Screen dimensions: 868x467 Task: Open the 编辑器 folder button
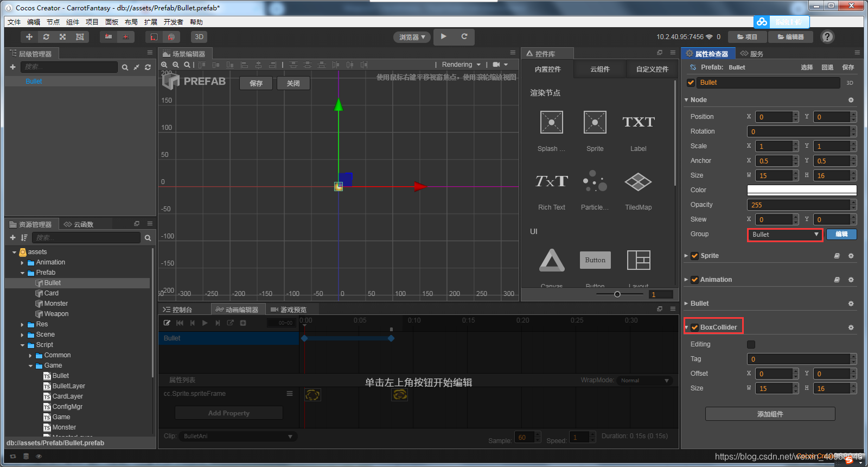tap(790, 37)
